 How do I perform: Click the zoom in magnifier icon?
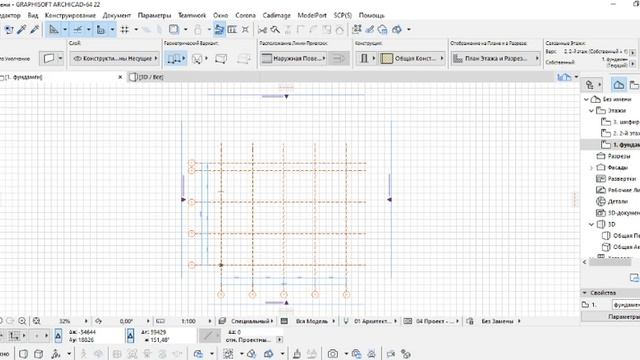point(22,321)
